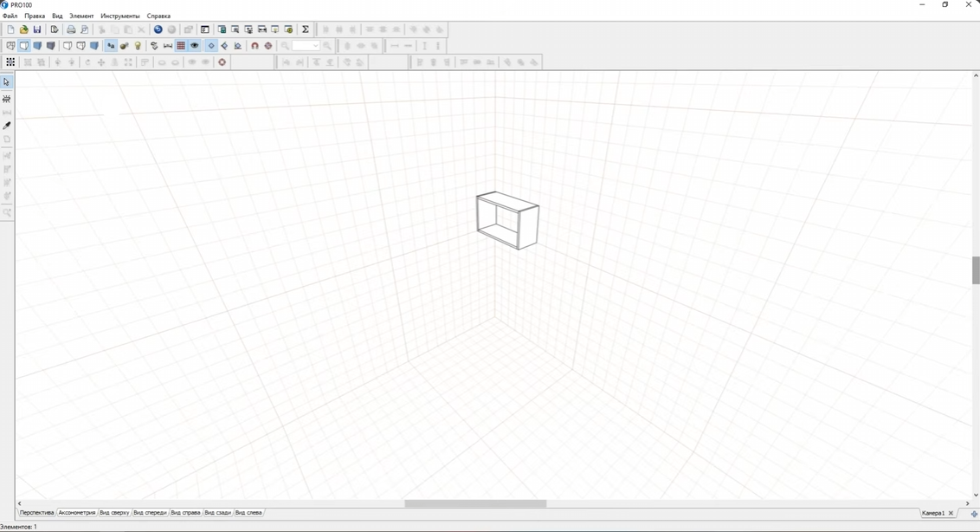
Task: Open a project with the folder icon
Action: [23, 29]
